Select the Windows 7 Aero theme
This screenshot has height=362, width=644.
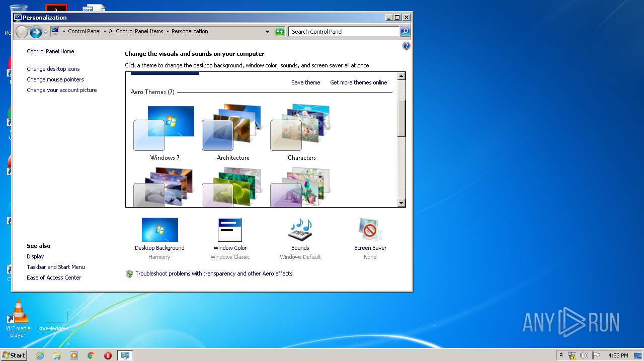coord(165,133)
